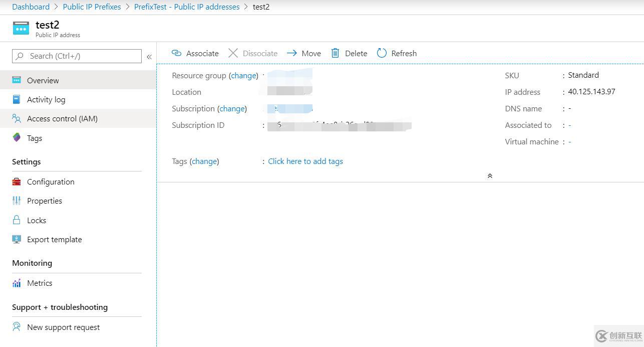Click the DNS name label
This screenshot has height=347, width=644.
(x=523, y=109)
